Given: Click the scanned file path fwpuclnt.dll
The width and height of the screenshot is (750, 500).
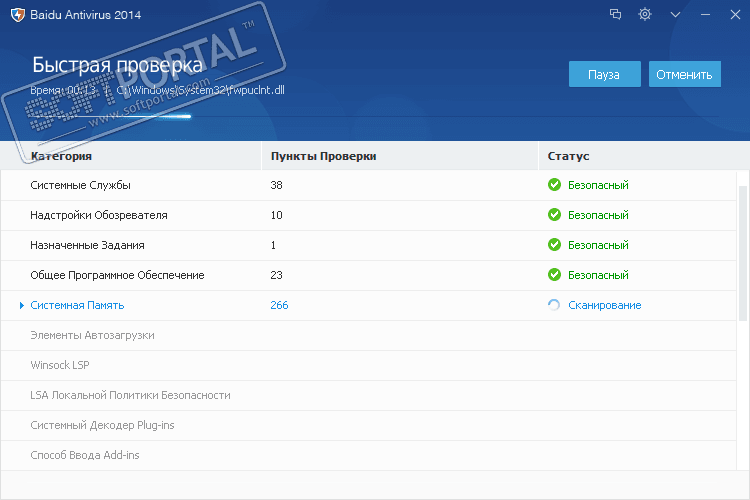Looking at the screenshot, I should (200, 90).
